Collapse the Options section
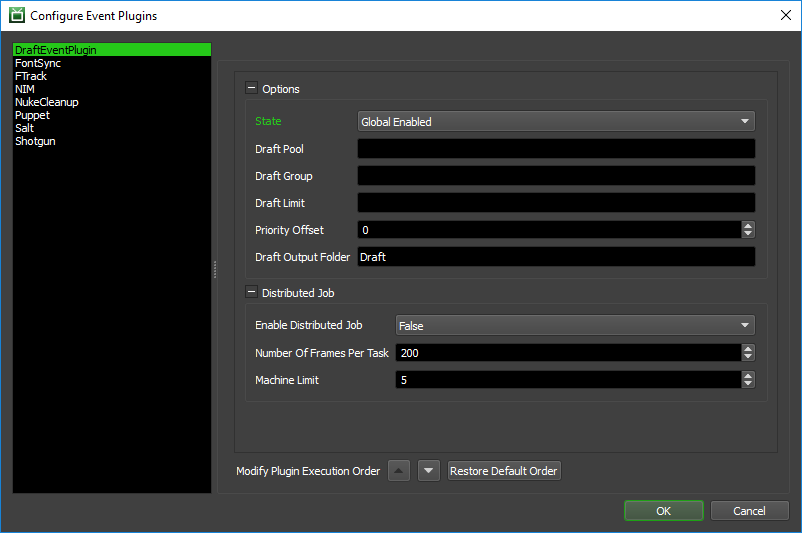Viewport: 802px width, 533px height. click(x=251, y=88)
